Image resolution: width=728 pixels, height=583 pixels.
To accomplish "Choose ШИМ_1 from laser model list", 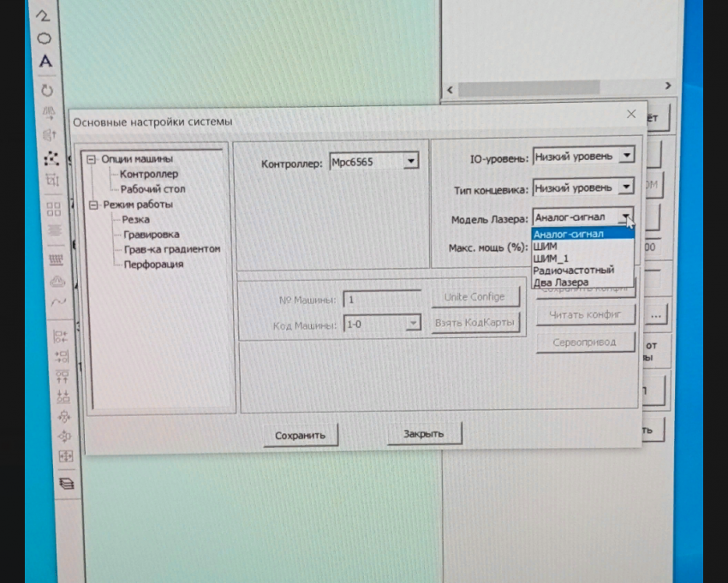I will click(x=551, y=258).
